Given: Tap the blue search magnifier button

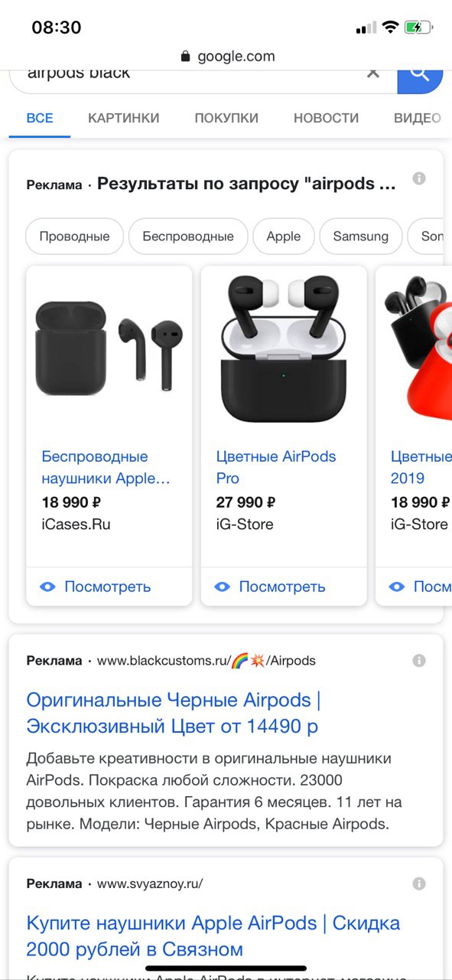Looking at the screenshot, I should click(420, 77).
